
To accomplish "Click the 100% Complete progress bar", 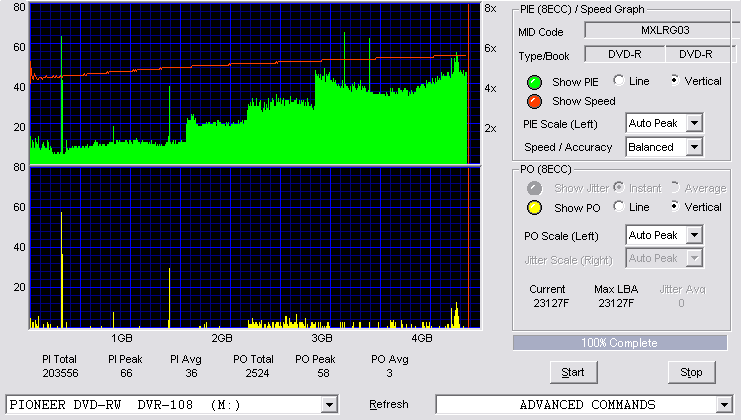I will pos(620,343).
